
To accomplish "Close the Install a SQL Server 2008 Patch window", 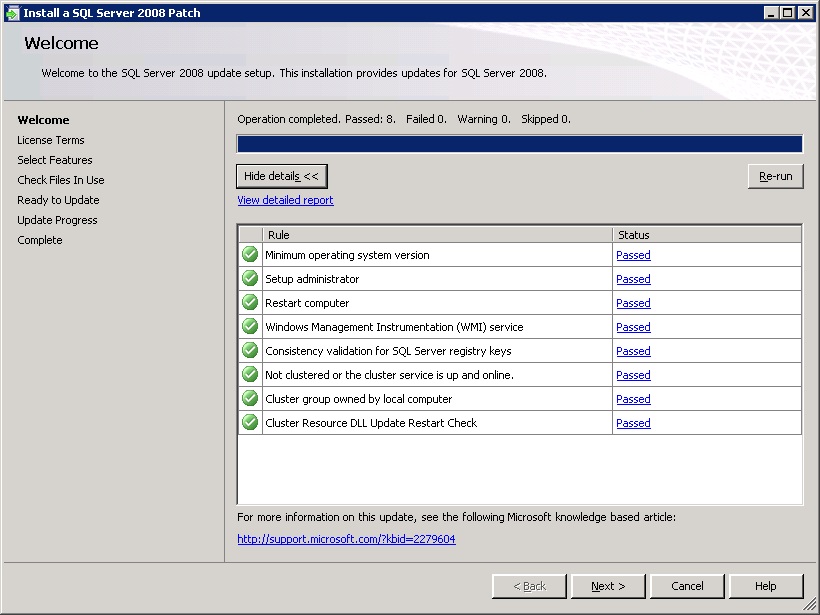I will [806, 13].
